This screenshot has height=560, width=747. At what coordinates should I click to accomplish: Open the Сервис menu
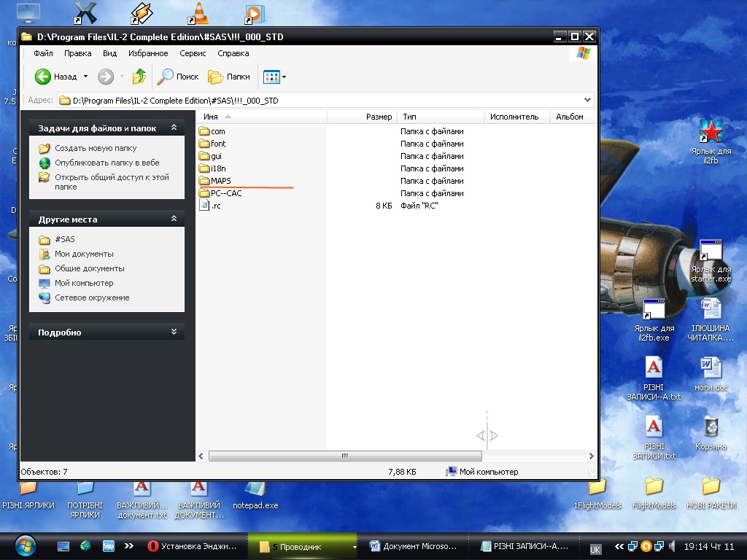pyautogui.click(x=193, y=53)
